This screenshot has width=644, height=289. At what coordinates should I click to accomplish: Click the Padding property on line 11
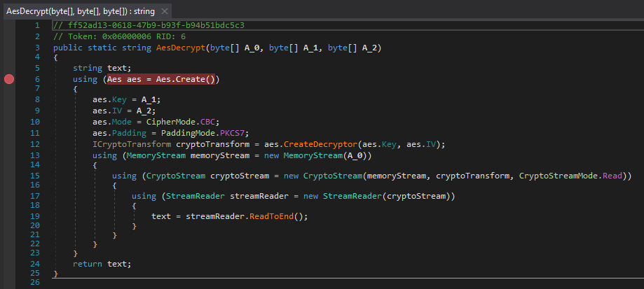130,133
